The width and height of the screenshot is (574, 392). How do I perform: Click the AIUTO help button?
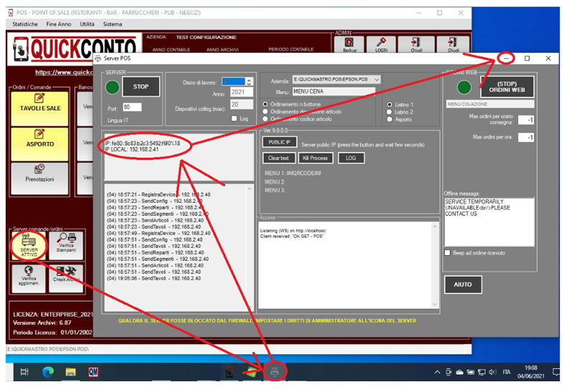[x=463, y=285]
